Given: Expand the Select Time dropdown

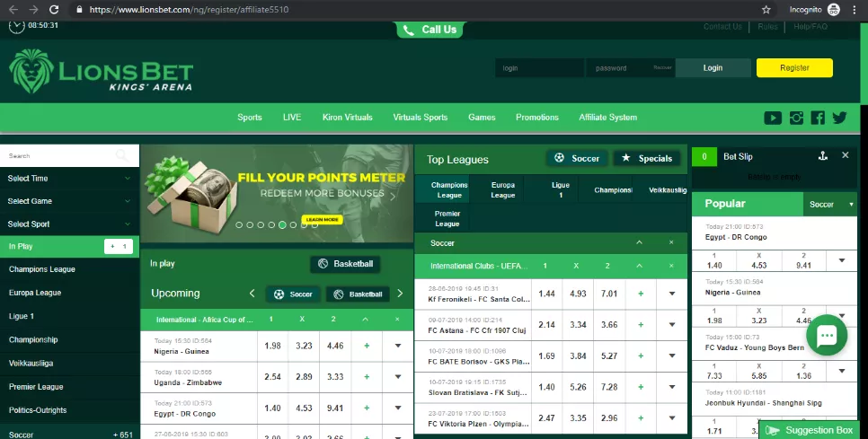Looking at the screenshot, I should [x=69, y=179].
